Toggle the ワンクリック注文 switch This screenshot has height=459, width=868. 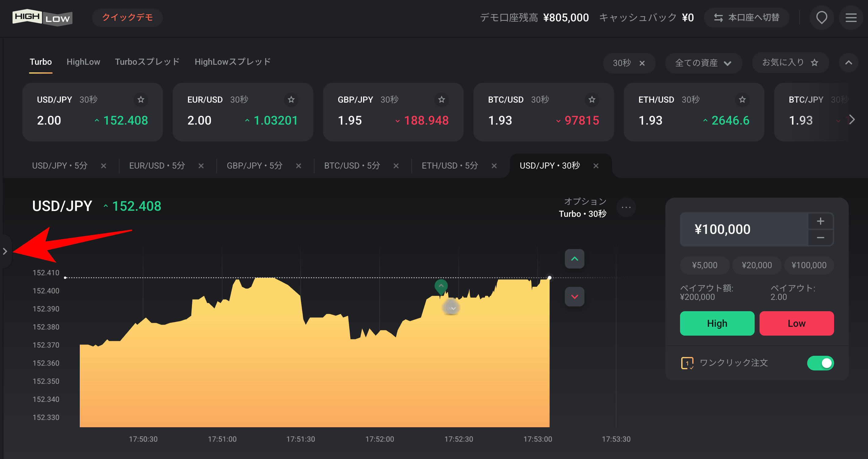point(820,363)
